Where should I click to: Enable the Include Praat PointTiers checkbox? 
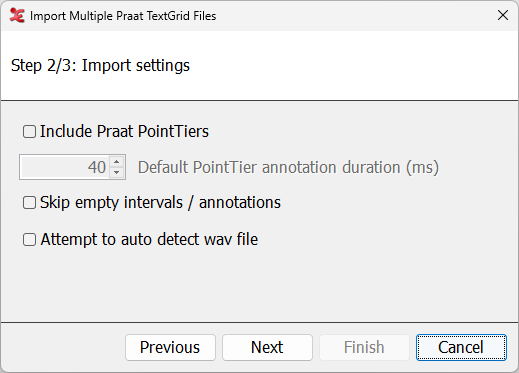click(x=29, y=131)
